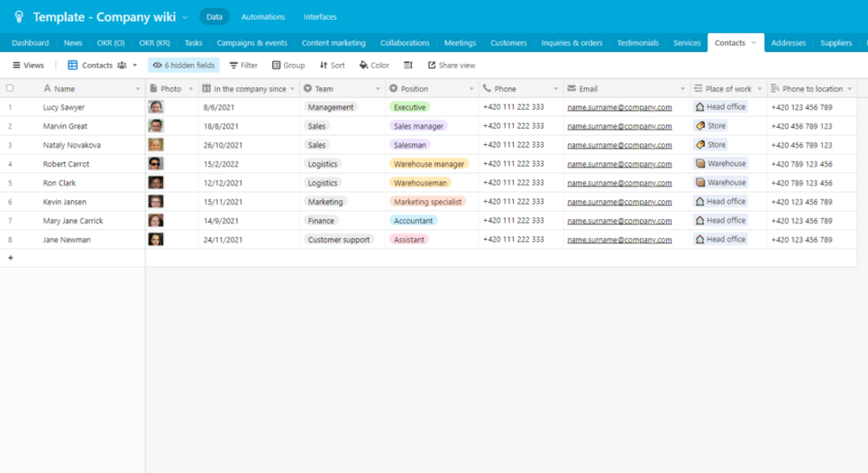Click the Position field select icon

pos(394,89)
